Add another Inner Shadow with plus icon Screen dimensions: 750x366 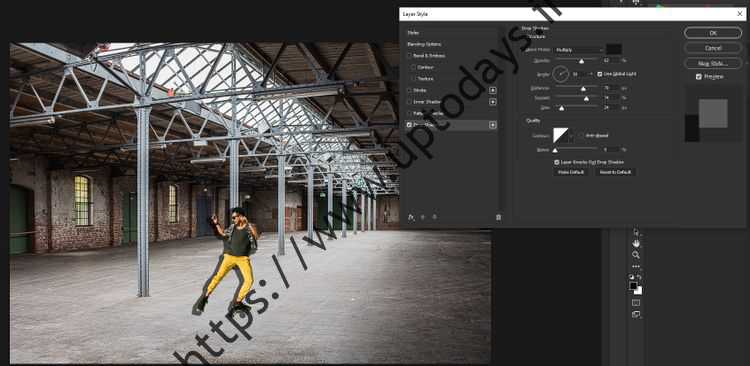pos(493,101)
